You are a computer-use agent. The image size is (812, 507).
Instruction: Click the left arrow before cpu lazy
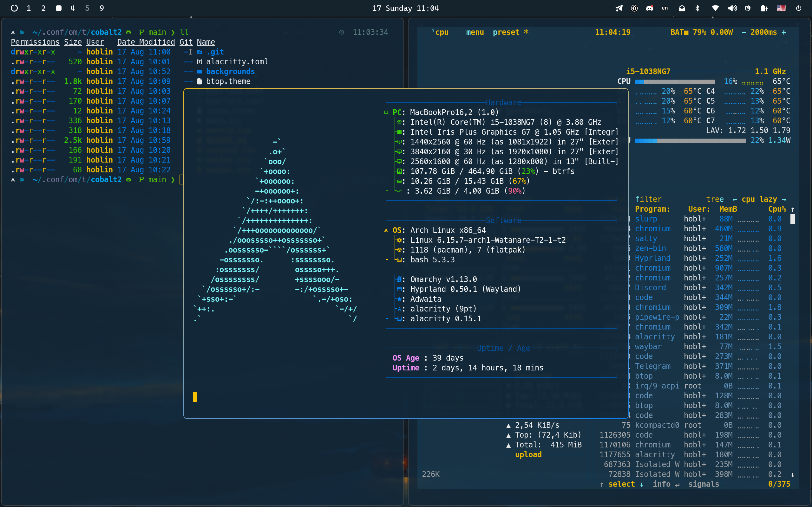[735, 199]
